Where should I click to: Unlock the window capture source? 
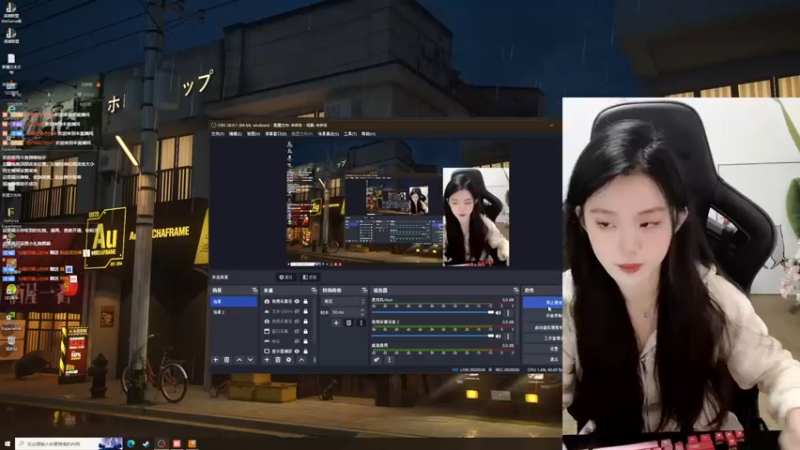tap(306, 331)
